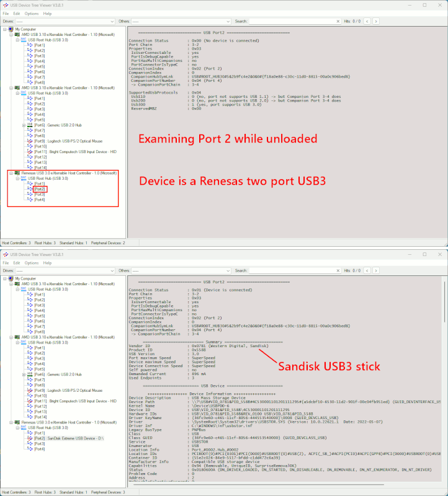This screenshot has height=496, width=448.
Task: Click app icon in upper window title bar
Action: [6, 5]
